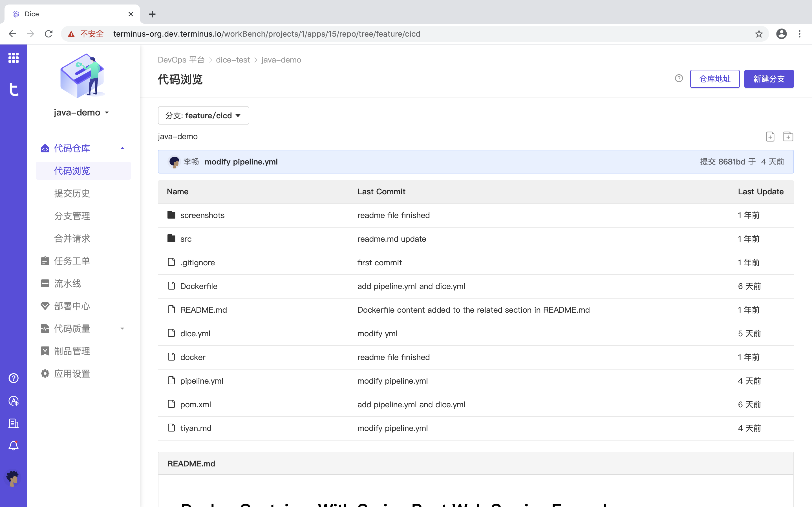The width and height of the screenshot is (812, 507).
Task: Open the src folder in the file list
Action: click(185, 239)
